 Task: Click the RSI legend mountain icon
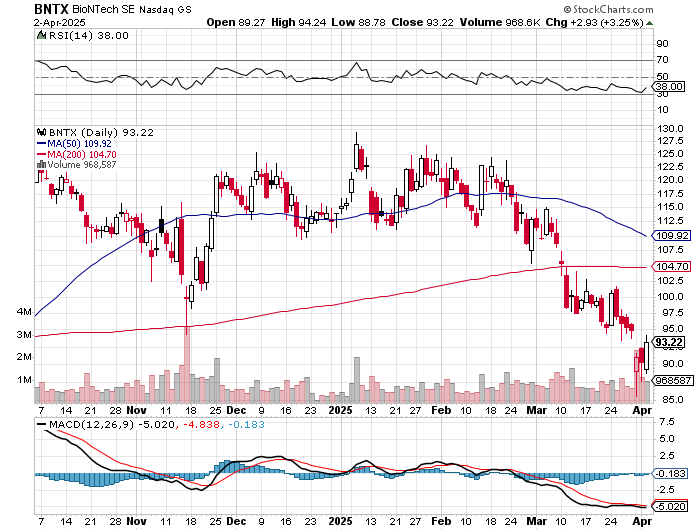coord(42,35)
